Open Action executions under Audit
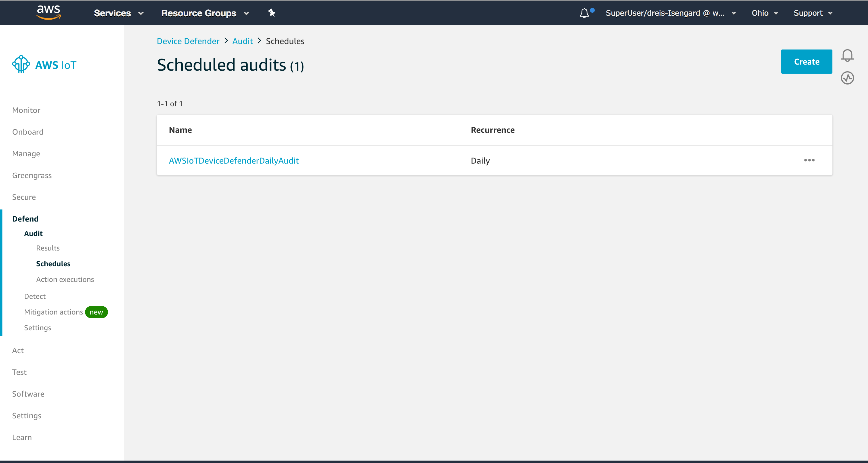The height and width of the screenshot is (463, 868). [x=65, y=279]
